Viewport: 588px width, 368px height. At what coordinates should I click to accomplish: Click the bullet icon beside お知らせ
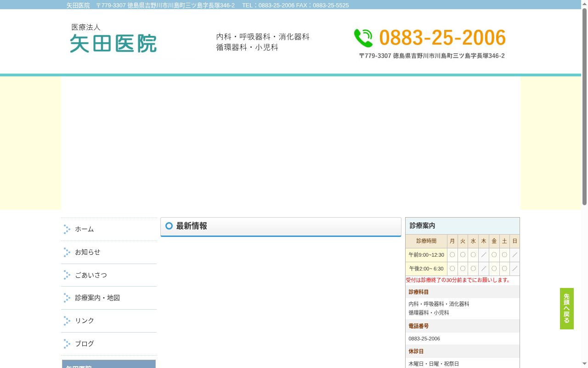click(67, 252)
